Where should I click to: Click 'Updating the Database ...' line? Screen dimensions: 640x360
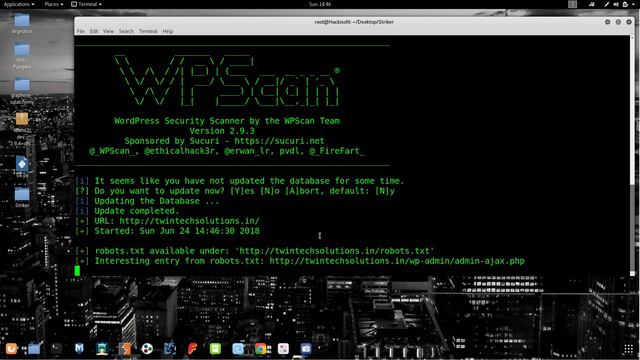[x=147, y=201]
